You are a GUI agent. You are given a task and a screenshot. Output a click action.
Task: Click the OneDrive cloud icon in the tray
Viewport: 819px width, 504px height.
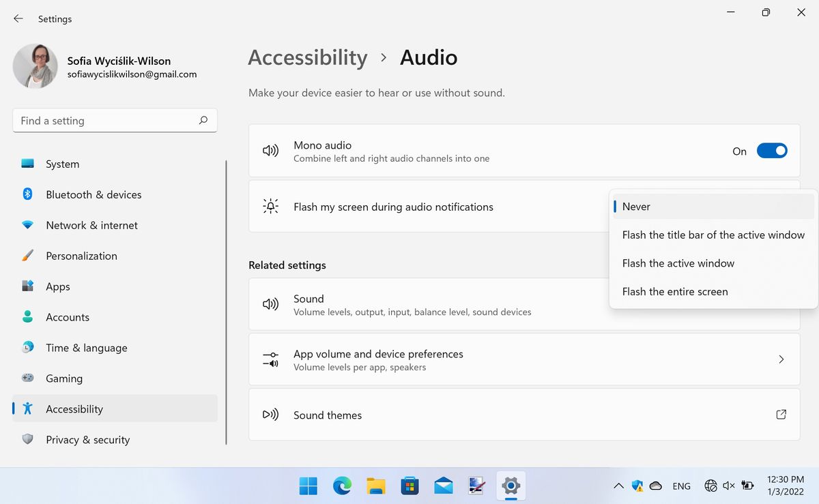pyautogui.click(x=656, y=486)
